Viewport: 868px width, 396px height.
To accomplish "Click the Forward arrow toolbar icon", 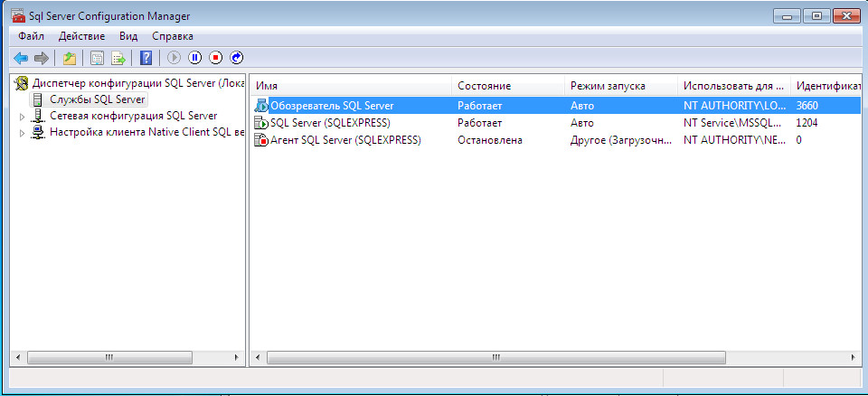I will point(42,58).
